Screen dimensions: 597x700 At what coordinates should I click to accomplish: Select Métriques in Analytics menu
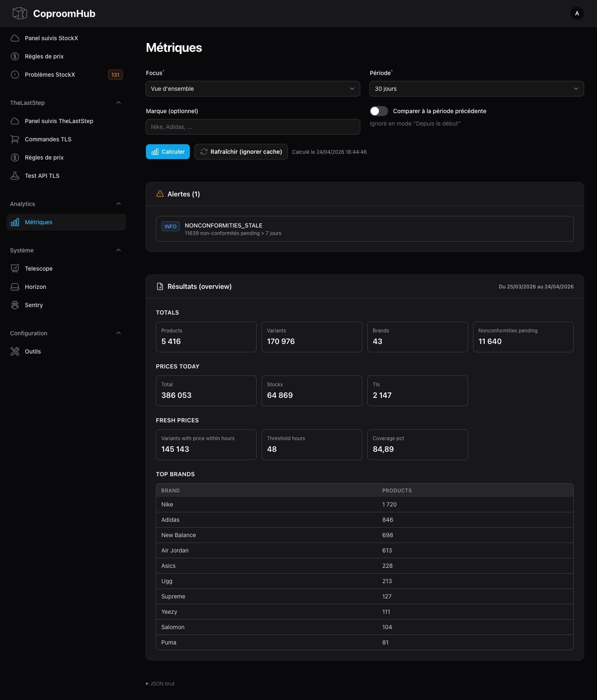click(66, 222)
